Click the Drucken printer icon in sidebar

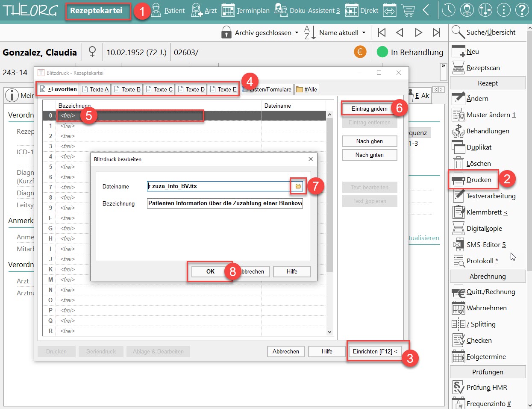click(459, 180)
